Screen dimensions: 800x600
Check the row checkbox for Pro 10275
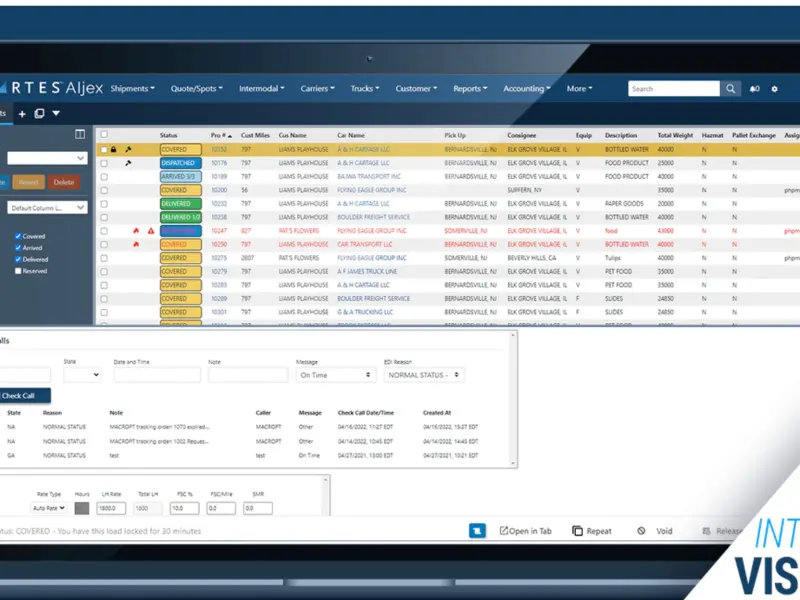tap(104, 258)
